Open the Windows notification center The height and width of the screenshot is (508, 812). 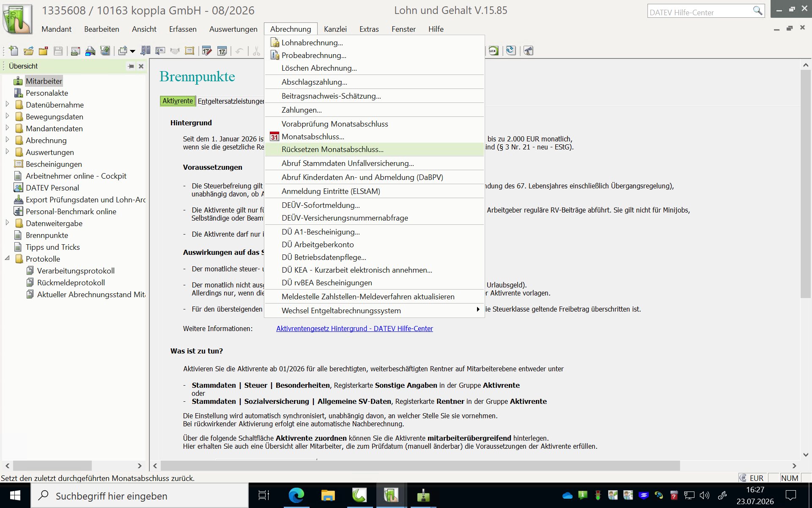pos(790,495)
